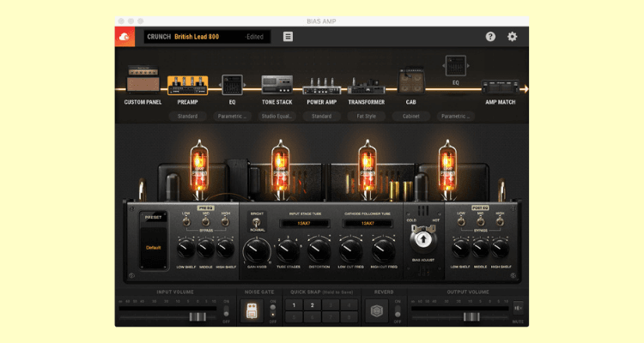Recall Quick Snap slot 1
The height and width of the screenshot is (343, 644).
[x=294, y=305]
